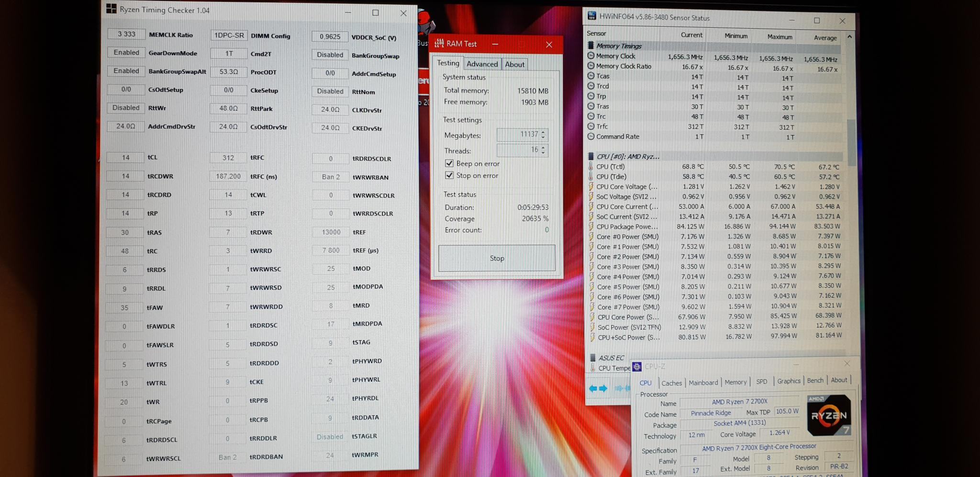Click the blue right arrow in HWiNFO64 toolbar
This screenshot has height=477, width=980.
click(603, 388)
